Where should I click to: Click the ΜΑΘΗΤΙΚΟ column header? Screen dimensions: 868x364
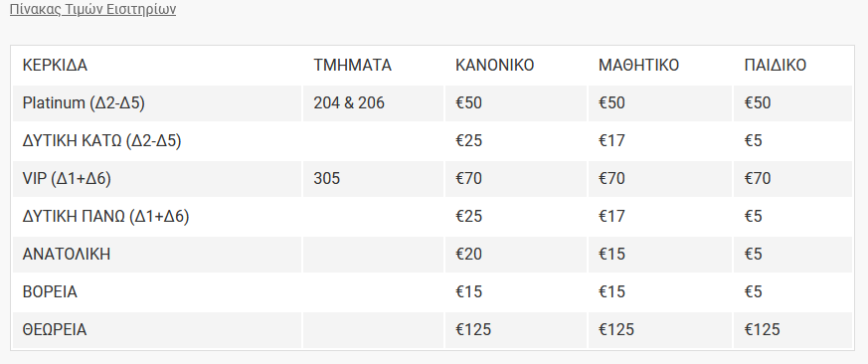pyautogui.click(x=638, y=66)
